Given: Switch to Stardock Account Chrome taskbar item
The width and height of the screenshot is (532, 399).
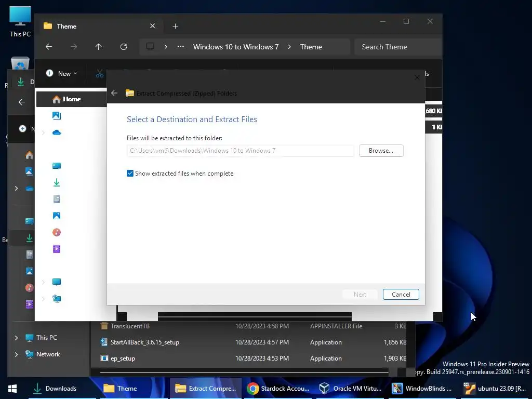Looking at the screenshot, I should (x=278, y=389).
